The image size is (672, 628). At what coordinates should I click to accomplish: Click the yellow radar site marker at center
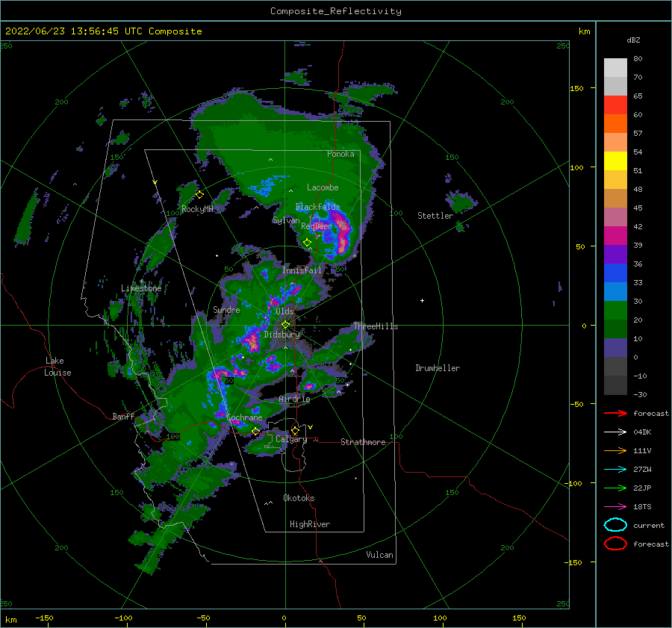click(285, 325)
